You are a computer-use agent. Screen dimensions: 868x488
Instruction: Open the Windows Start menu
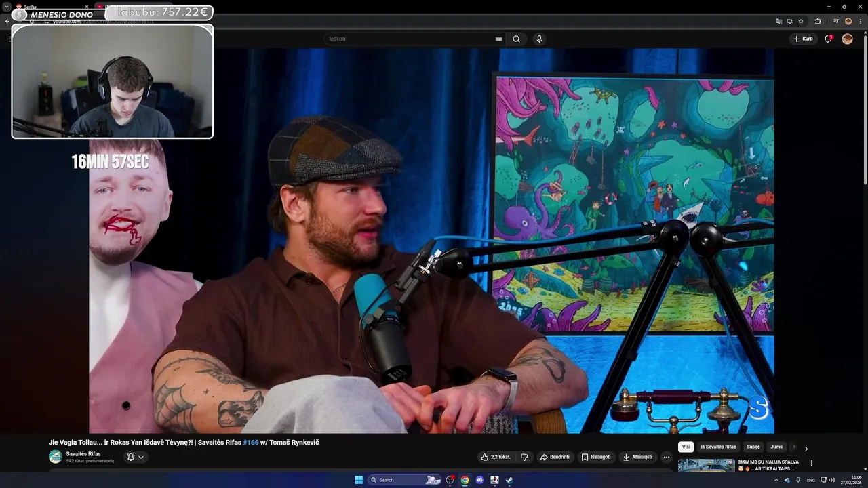tap(359, 480)
